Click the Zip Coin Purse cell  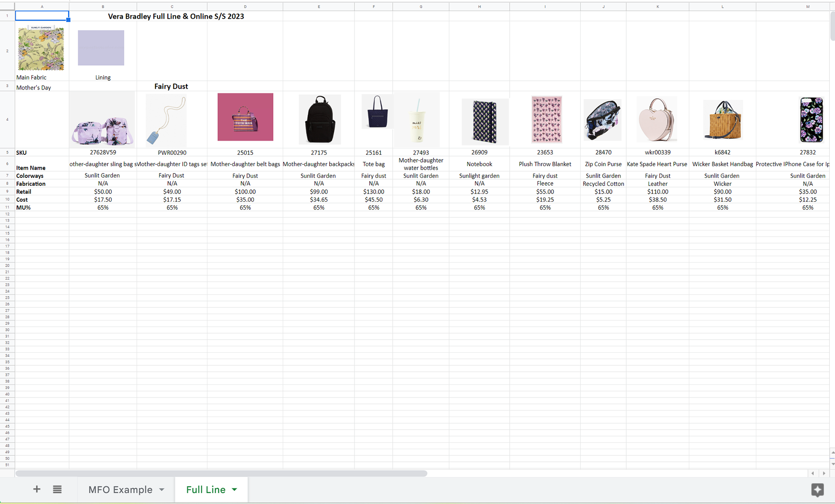click(603, 164)
